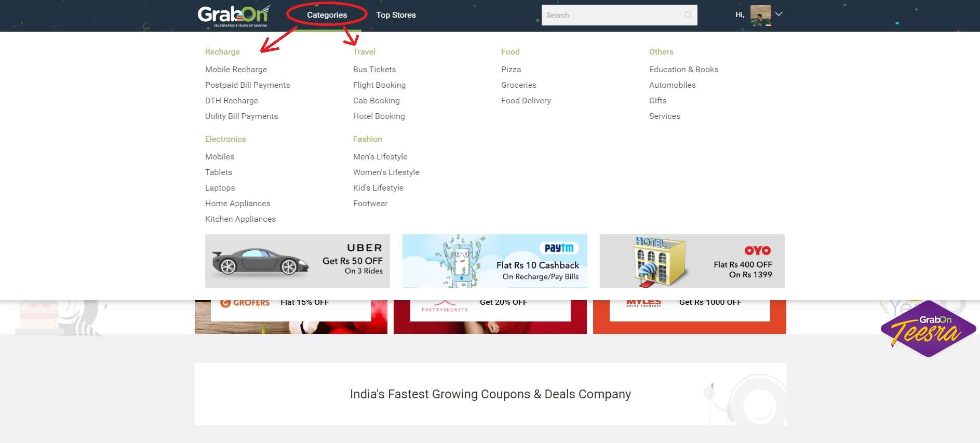Open the Fashion category heading
The height and width of the screenshot is (443, 980).
click(368, 139)
